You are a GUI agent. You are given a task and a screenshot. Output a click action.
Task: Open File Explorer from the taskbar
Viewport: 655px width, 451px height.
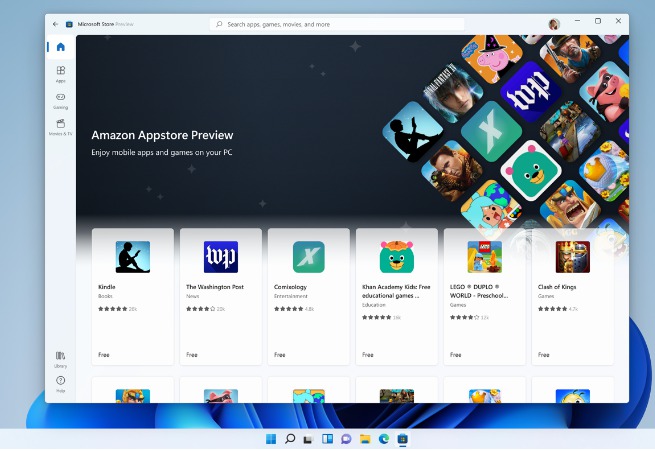[365, 439]
